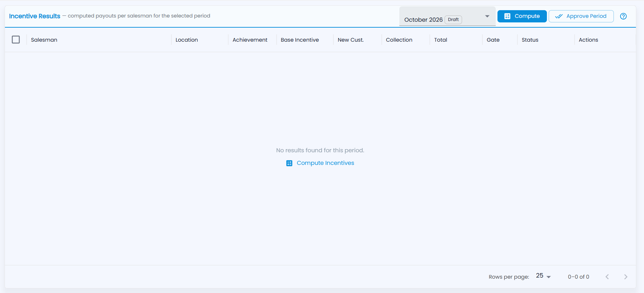This screenshot has height=293, width=644.
Task: Sort by Location column header
Action: [x=187, y=40]
